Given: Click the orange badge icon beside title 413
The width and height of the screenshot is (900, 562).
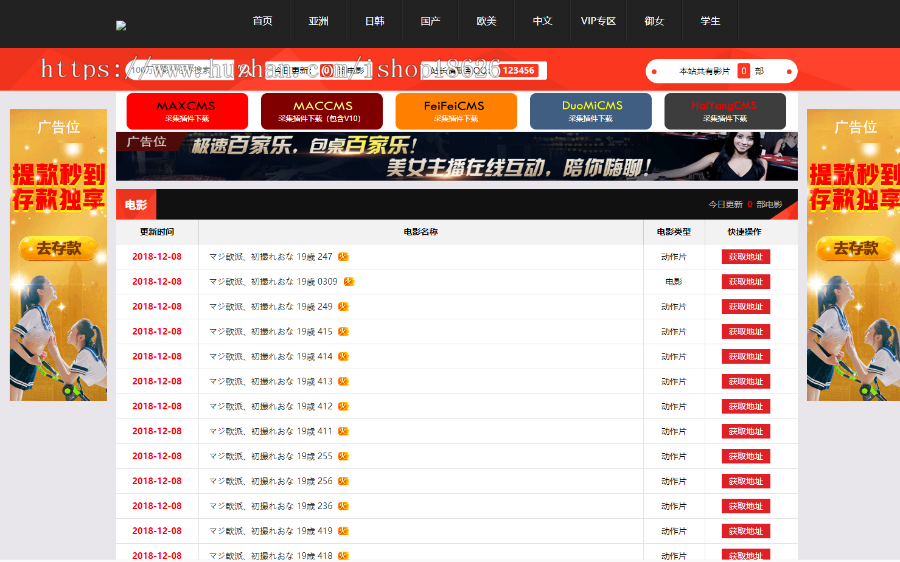Looking at the screenshot, I should pyautogui.click(x=343, y=381).
